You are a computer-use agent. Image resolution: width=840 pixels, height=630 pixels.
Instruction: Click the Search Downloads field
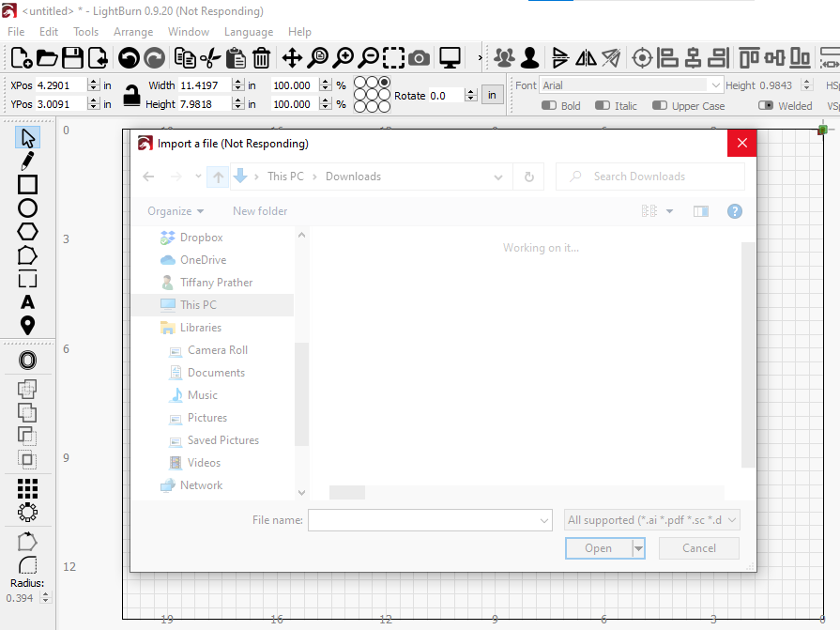point(649,177)
